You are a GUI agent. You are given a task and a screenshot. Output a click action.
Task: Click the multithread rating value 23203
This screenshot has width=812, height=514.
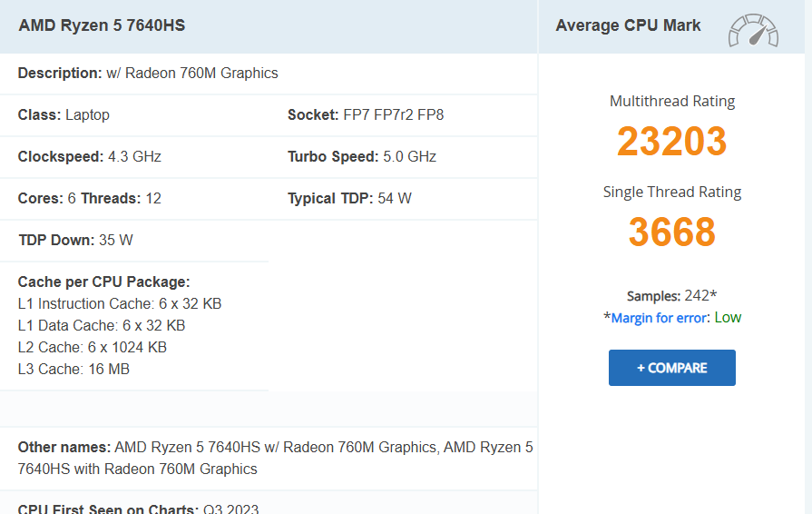[x=671, y=141]
